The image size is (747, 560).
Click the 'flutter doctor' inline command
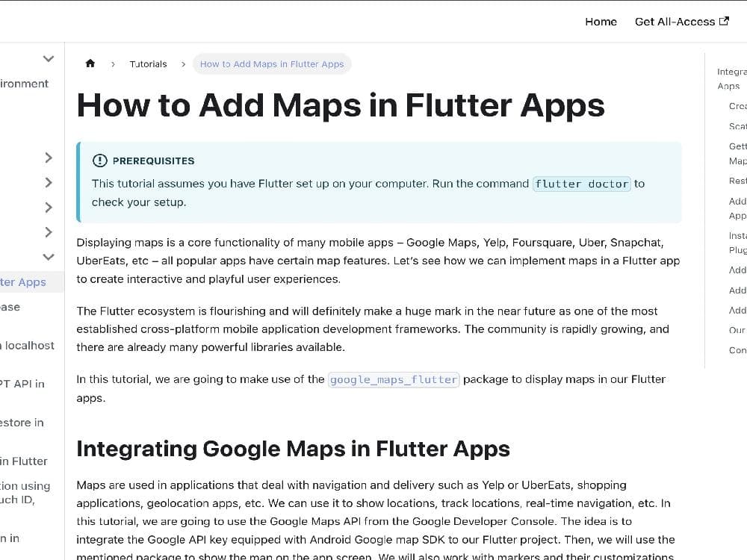(x=582, y=184)
